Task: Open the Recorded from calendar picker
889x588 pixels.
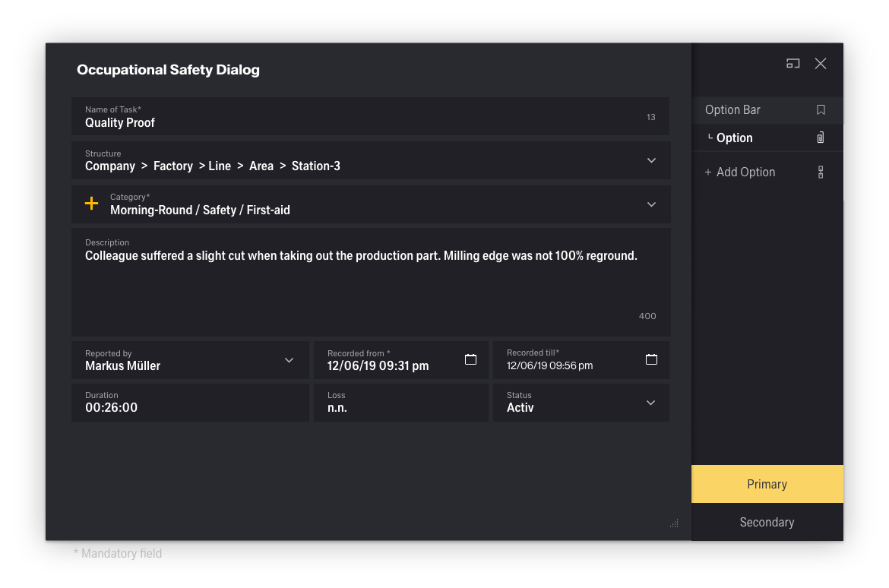Action: point(470,359)
